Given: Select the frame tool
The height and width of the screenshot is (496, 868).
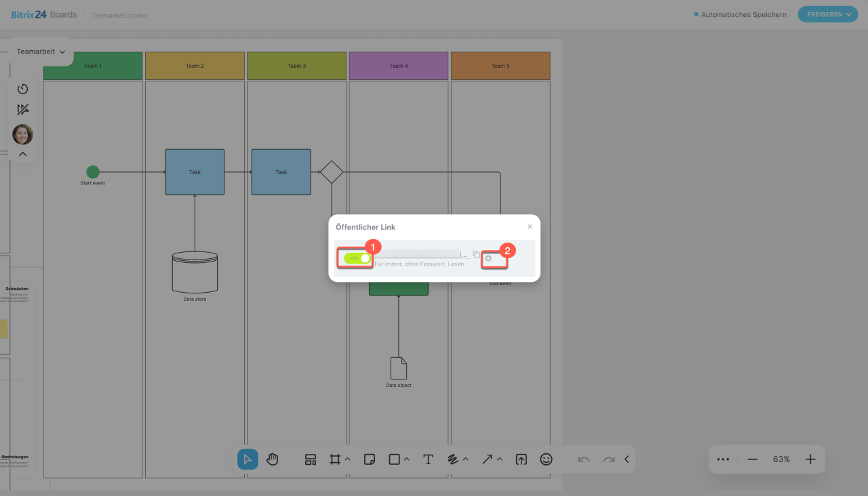Looking at the screenshot, I should coord(334,459).
